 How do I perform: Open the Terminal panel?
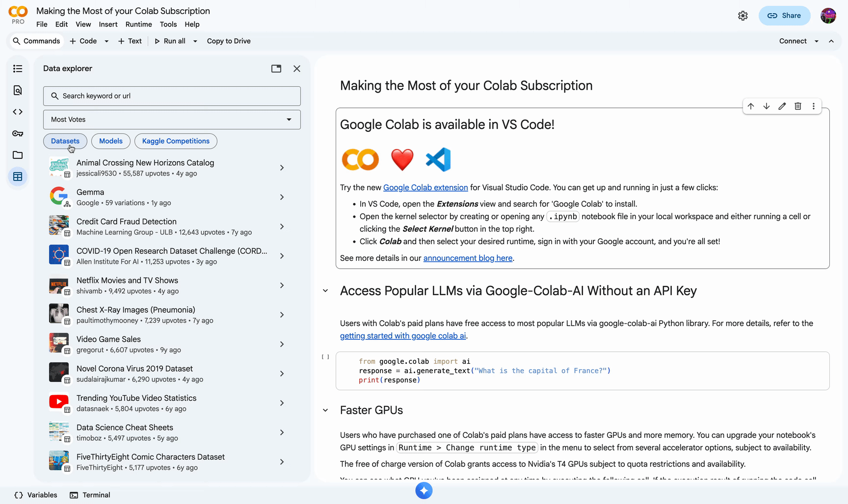point(90,495)
